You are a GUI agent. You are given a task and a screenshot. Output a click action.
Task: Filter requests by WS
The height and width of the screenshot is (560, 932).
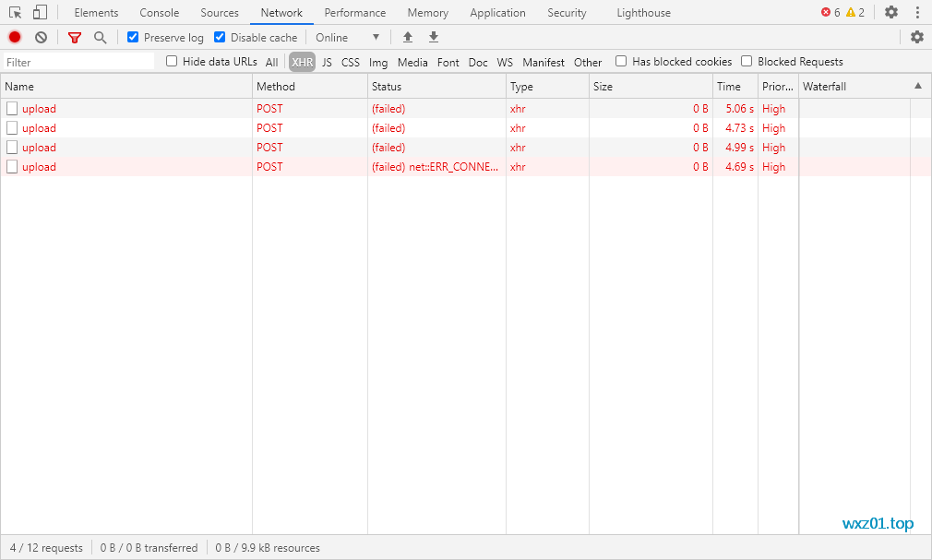coord(505,62)
